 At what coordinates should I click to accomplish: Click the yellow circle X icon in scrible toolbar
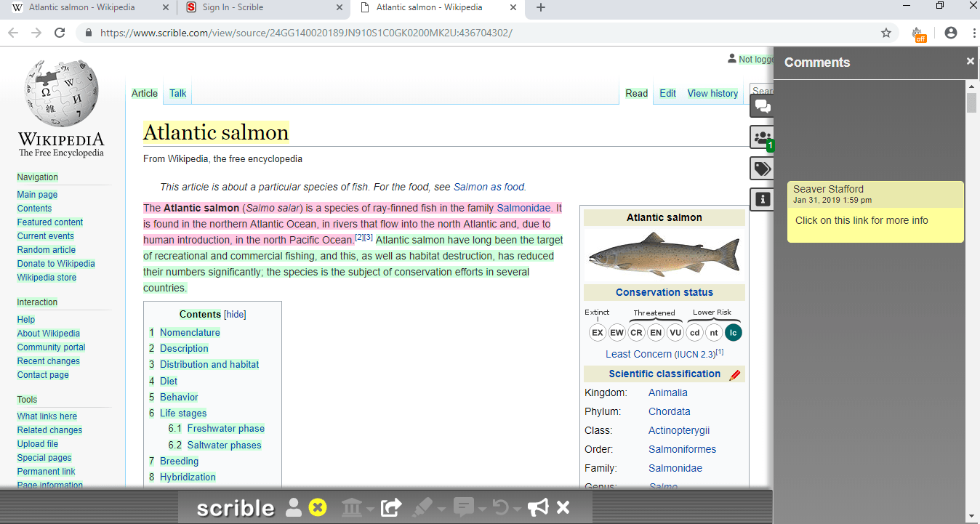point(318,507)
